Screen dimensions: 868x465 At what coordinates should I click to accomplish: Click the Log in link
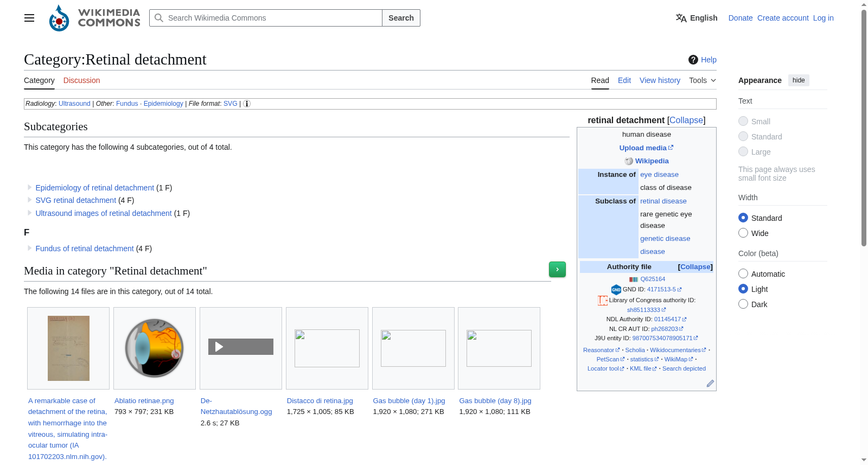[x=823, y=18]
